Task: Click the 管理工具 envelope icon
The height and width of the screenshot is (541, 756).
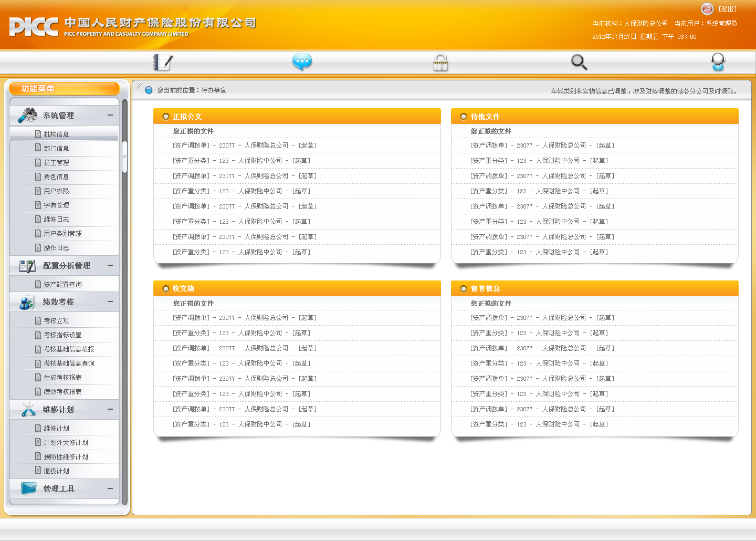Action: [x=29, y=488]
